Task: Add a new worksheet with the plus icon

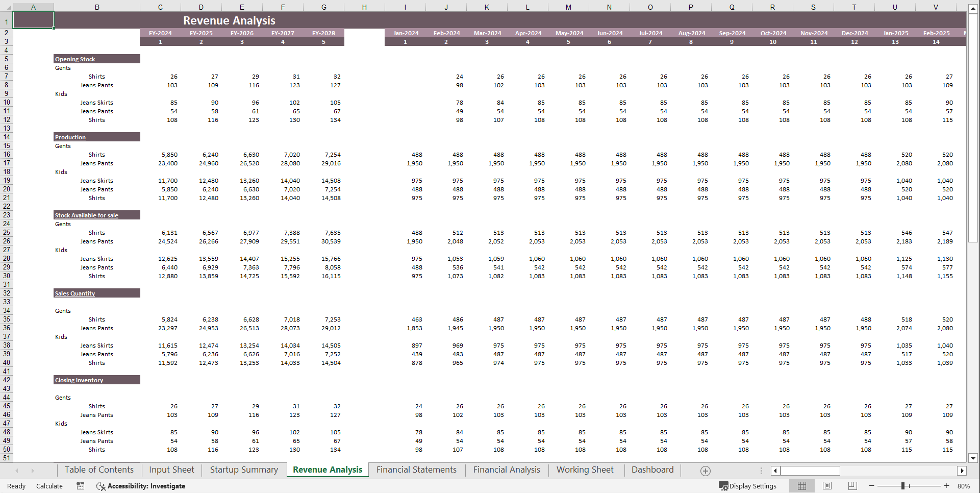Action: click(x=705, y=470)
